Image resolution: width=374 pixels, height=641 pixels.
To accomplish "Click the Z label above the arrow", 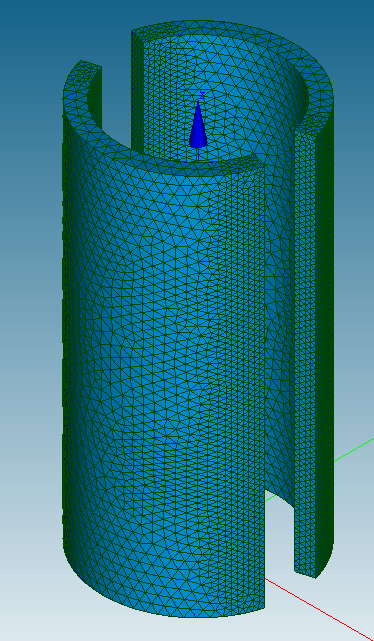I will [202, 96].
